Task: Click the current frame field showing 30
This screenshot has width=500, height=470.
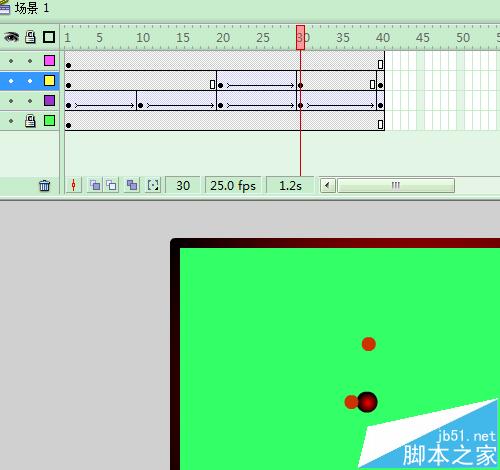Action: pos(183,185)
